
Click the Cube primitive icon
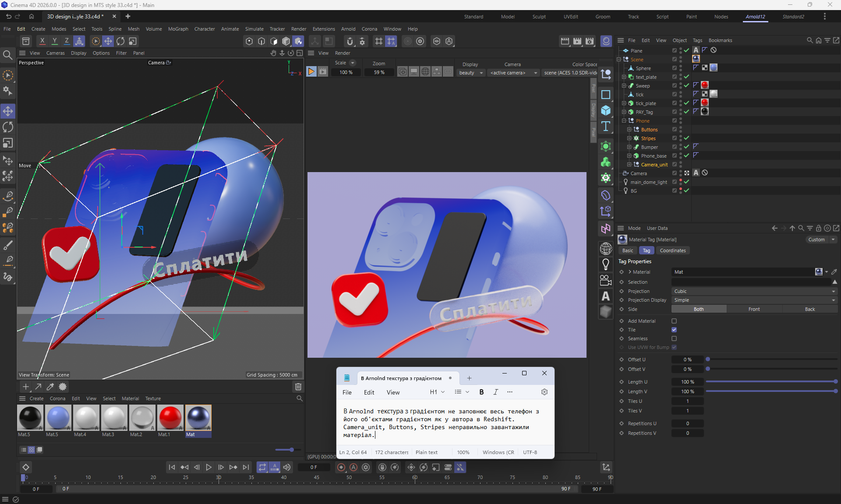click(x=606, y=110)
